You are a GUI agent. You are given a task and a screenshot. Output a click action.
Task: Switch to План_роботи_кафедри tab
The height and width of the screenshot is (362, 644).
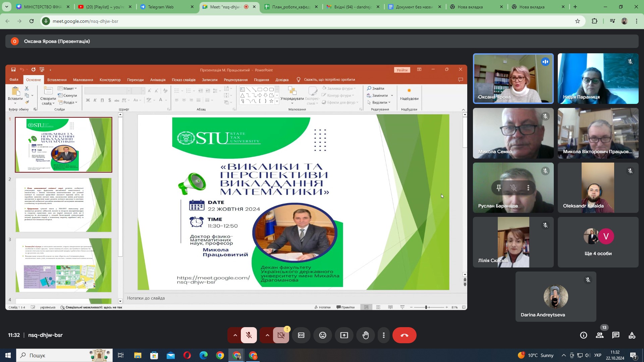pos(291,7)
